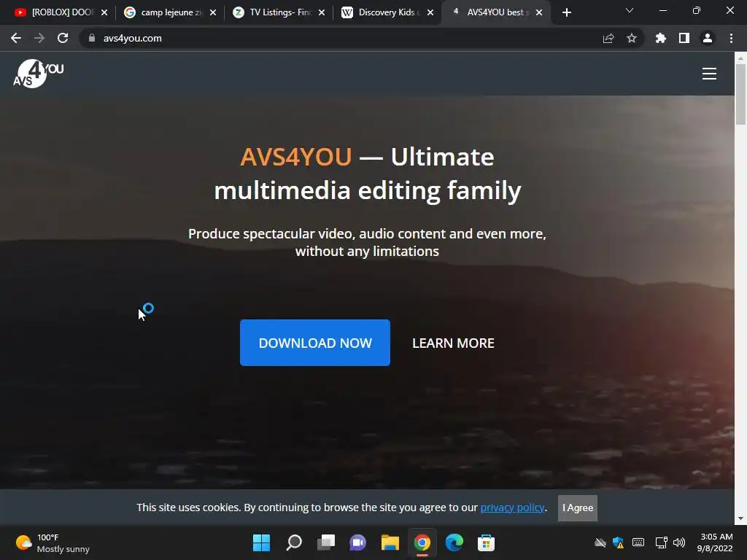Viewport: 747px width, 560px height.
Task: Open Chrome profile avatar
Action: tap(708, 38)
